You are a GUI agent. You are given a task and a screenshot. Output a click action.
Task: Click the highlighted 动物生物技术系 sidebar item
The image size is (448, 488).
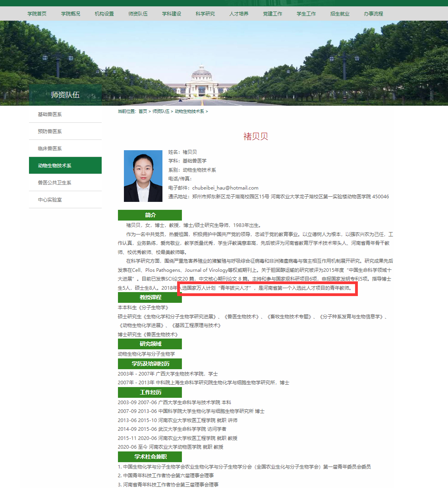(65, 165)
